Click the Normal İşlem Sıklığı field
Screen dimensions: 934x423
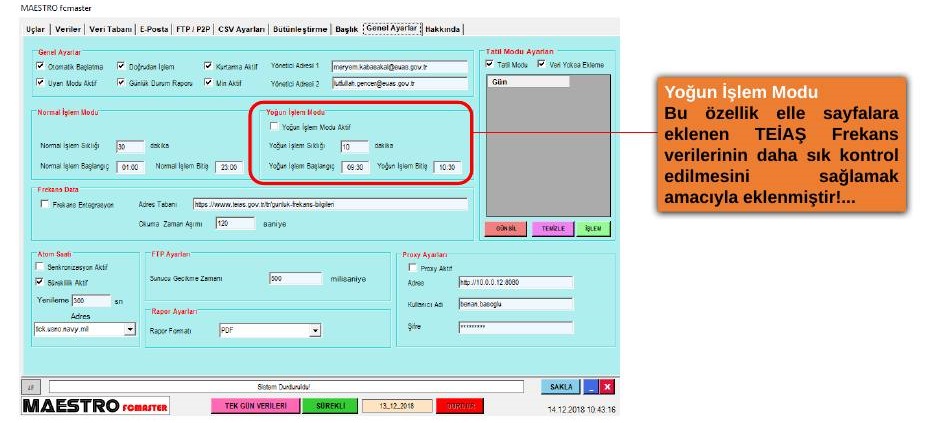(130, 146)
